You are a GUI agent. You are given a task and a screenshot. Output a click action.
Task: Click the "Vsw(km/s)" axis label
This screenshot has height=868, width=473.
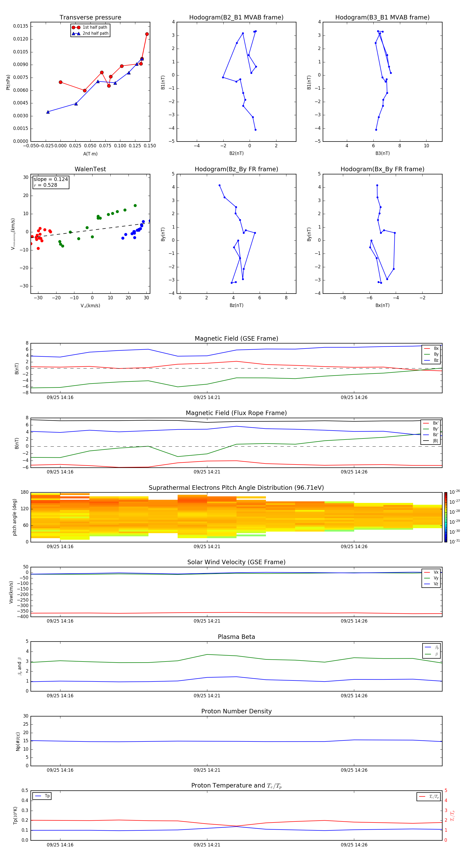[x=11, y=592]
